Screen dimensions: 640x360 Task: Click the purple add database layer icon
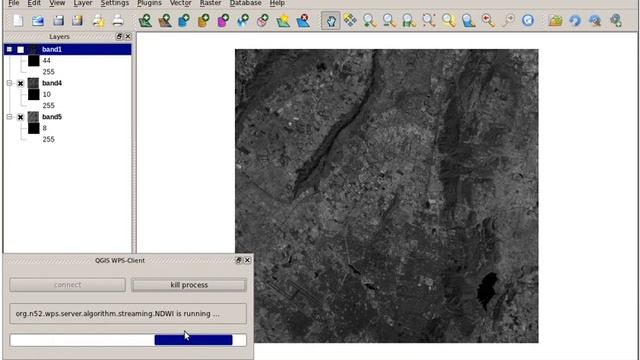(223, 20)
